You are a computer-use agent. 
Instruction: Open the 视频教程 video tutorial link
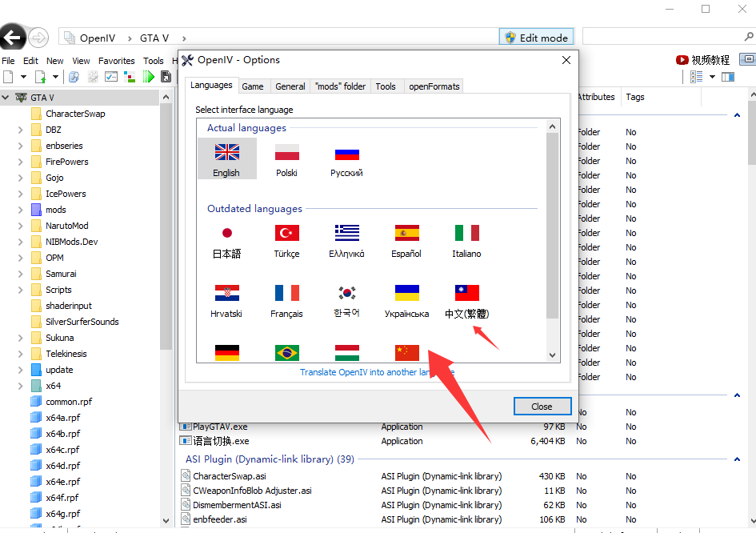703,60
